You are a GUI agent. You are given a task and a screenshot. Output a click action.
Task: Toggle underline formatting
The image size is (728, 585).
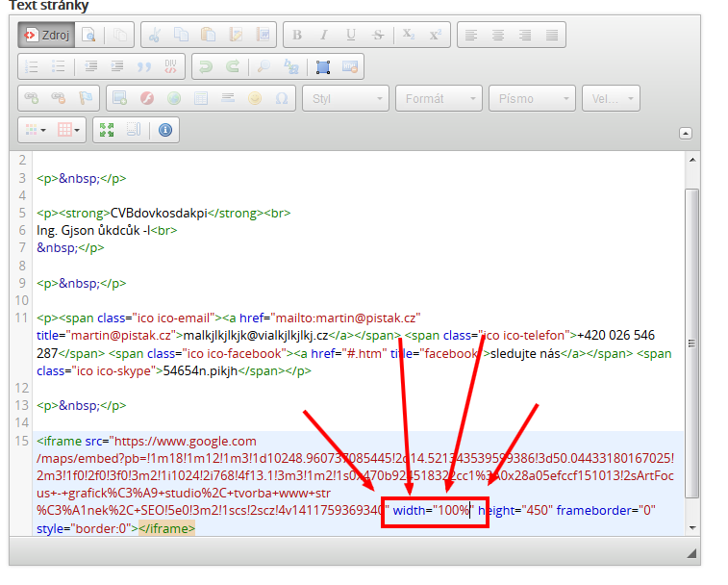pos(351,35)
